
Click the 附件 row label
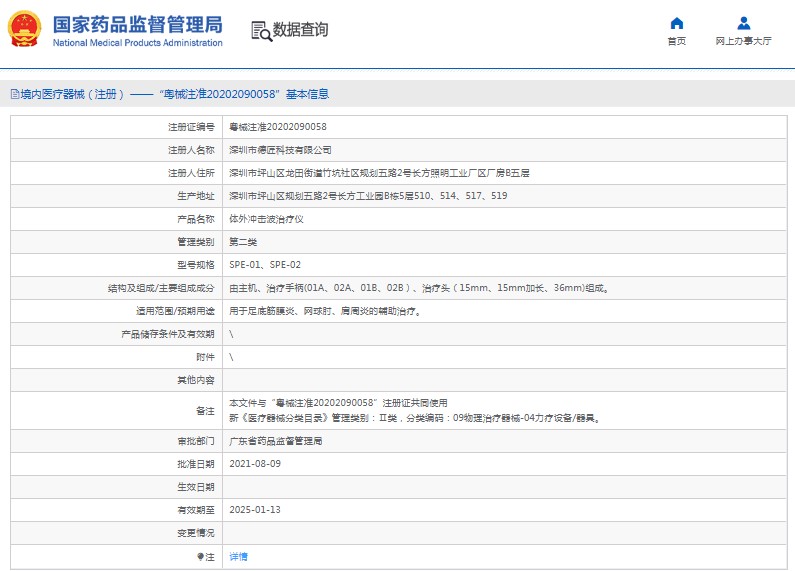pyautogui.click(x=205, y=357)
